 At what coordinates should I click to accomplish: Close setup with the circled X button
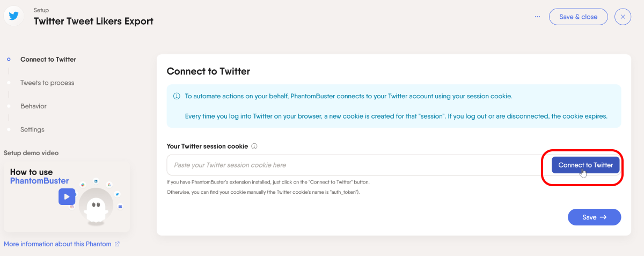pos(623,17)
